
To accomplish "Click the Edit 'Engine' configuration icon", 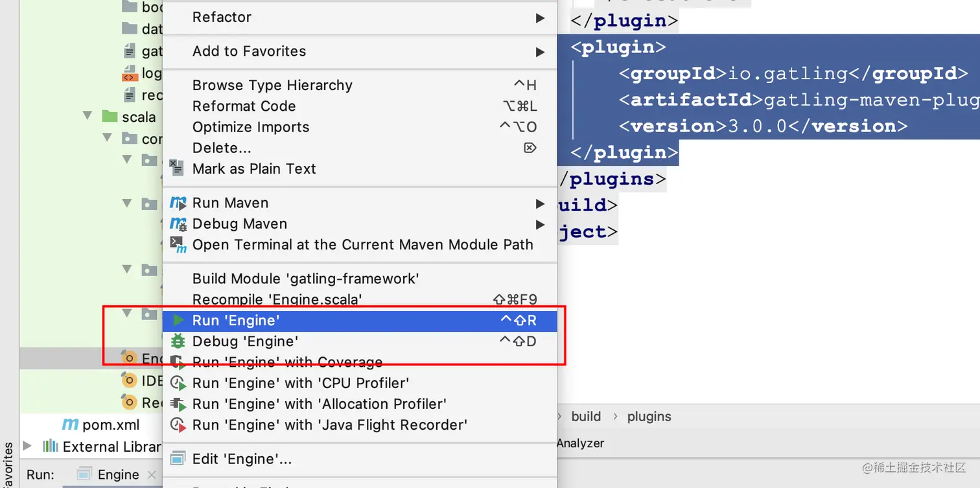I will click(x=178, y=459).
